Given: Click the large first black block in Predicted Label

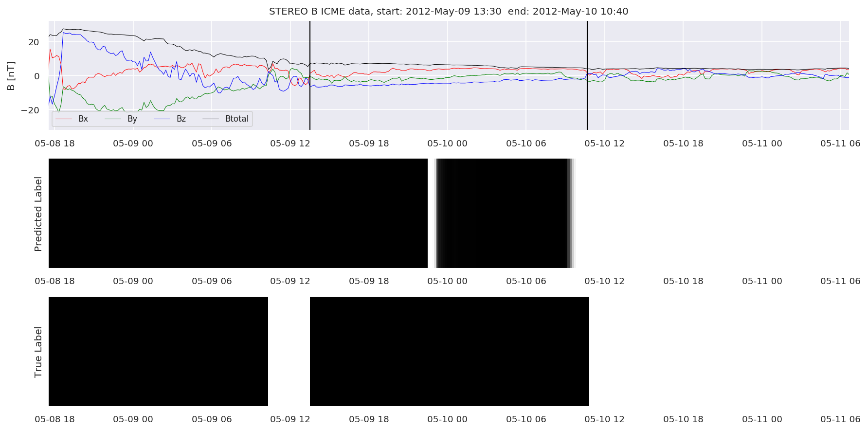Looking at the screenshot, I should [x=238, y=213].
